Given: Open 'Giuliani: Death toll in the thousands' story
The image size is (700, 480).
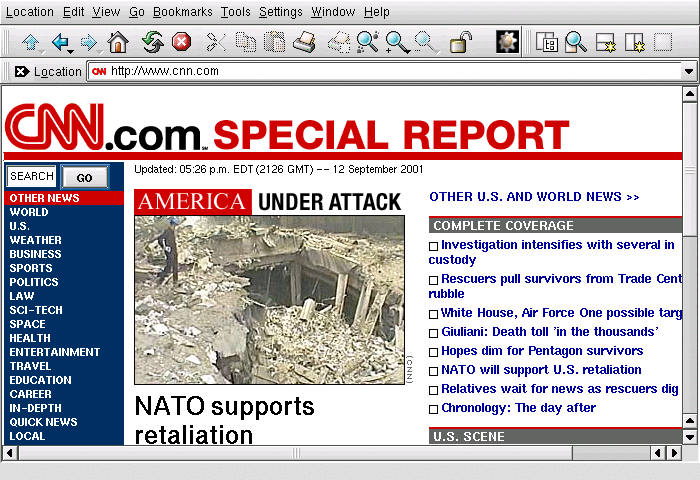Looking at the screenshot, I should [550, 332].
